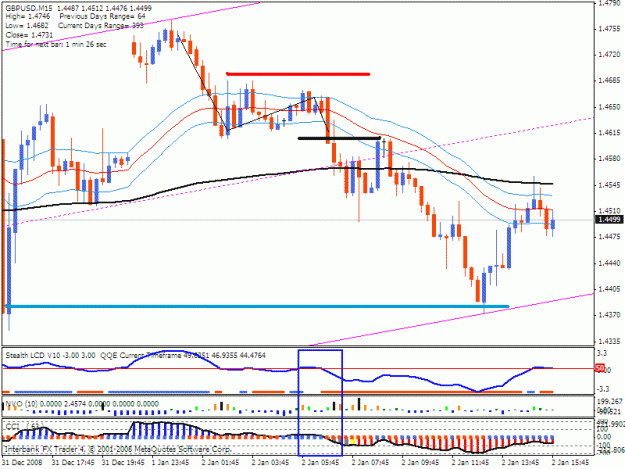Click the 1.4790 price axis label

[609, 3]
